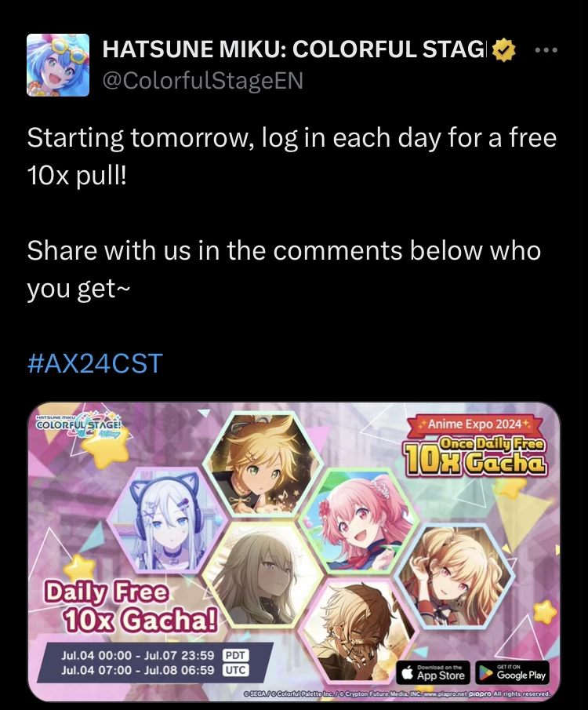Tap the Download on the App Store badge
The image size is (588, 710).
coord(434,672)
